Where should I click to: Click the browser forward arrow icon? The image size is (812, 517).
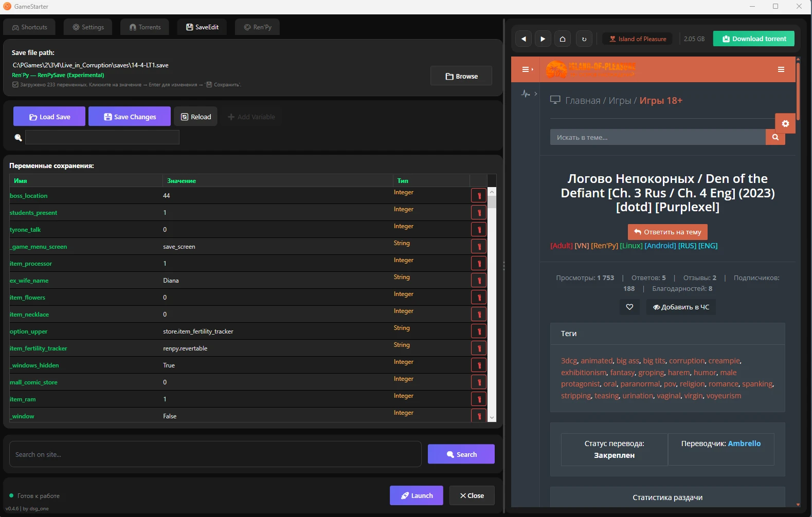543,39
